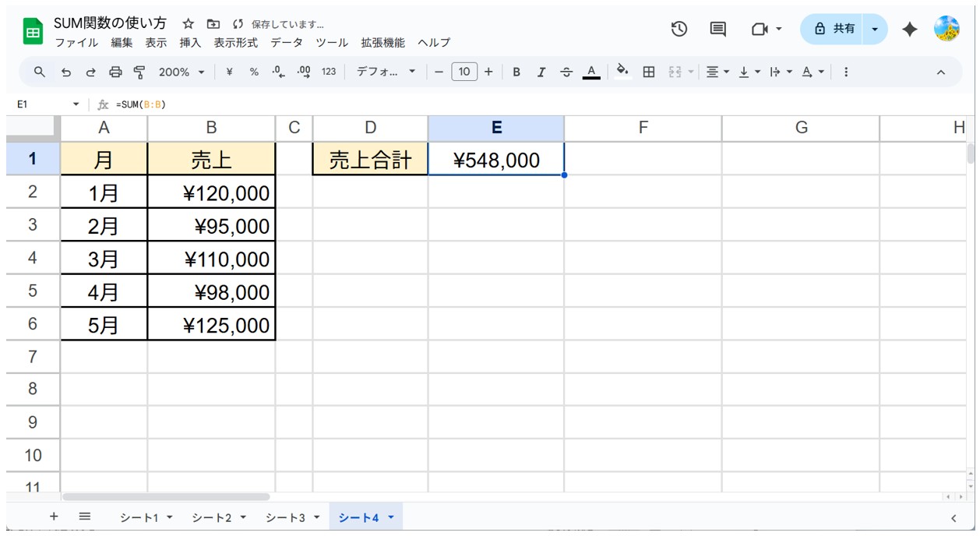Open the 200% zoom dropdown
This screenshot has width=980, height=536.
click(x=181, y=72)
